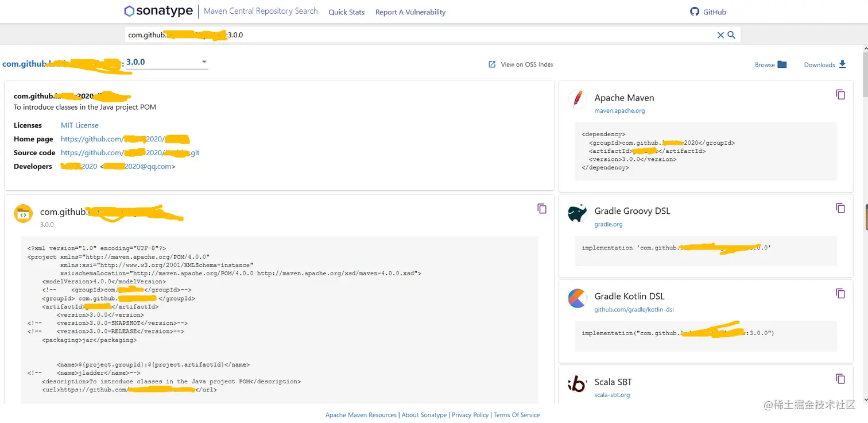Click View on OSS Index link

tap(527, 64)
